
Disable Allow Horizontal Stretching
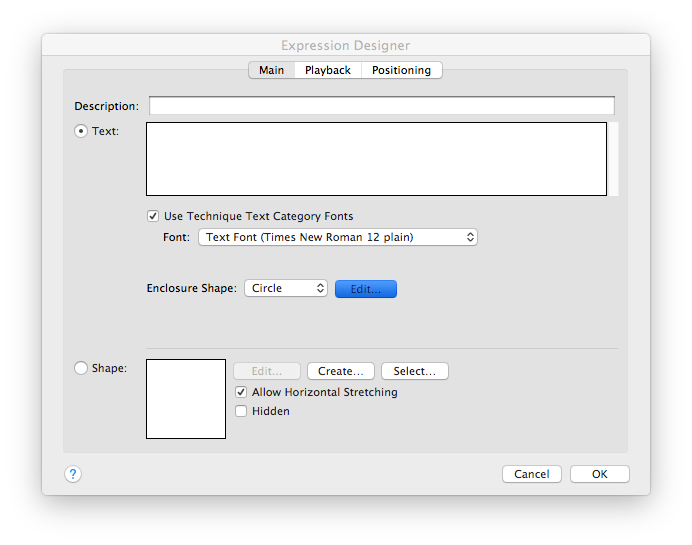[x=241, y=392]
